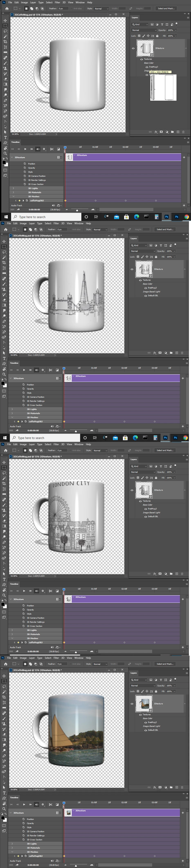This screenshot has width=191, height=868.
Task: Select the Clone Stamp tool in London-skyline-mug window
Action: [4, 289]
